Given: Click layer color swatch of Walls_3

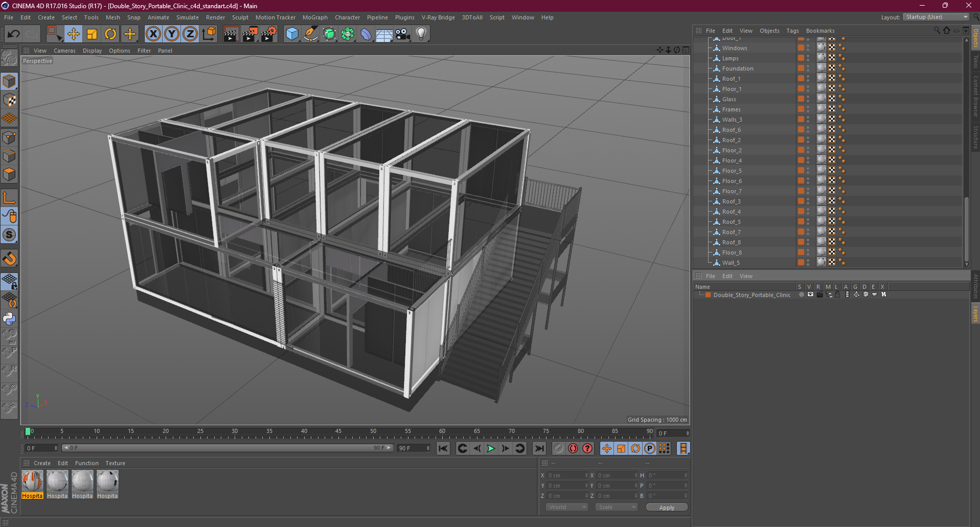Looking at the screenshot, I should click(x=801, y=120).
